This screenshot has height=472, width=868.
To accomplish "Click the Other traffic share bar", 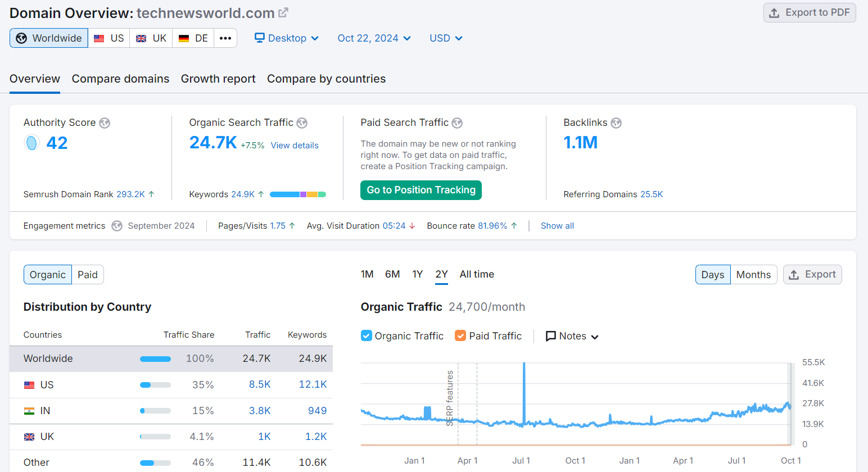I will coord(155,463).
